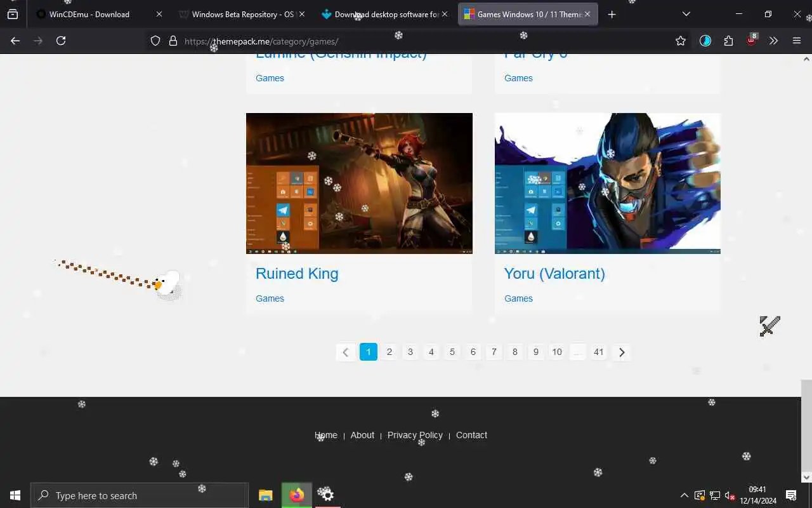Open the Ruined King theme thumbnail
This screenshot has width=812, height=508.
[x=359, y=184]
